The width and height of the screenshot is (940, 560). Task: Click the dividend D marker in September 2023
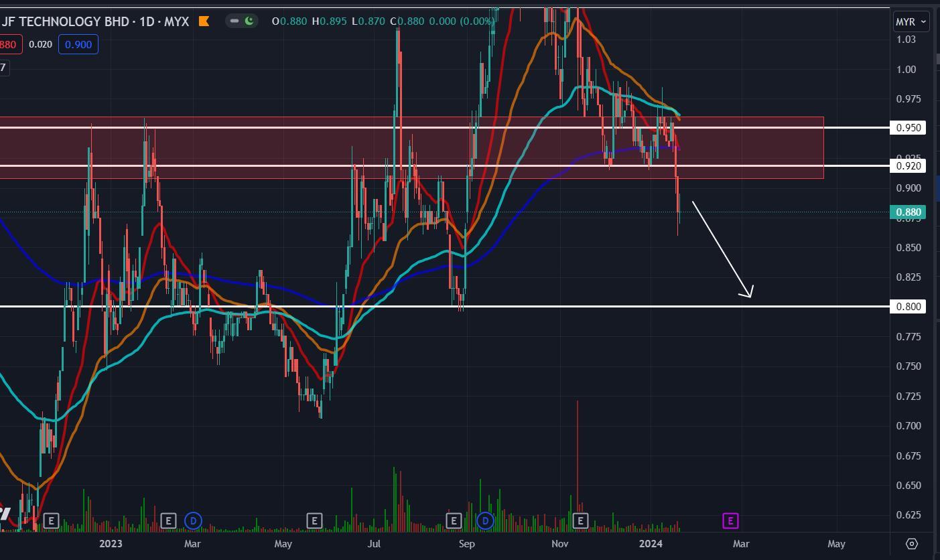point(485,520)
